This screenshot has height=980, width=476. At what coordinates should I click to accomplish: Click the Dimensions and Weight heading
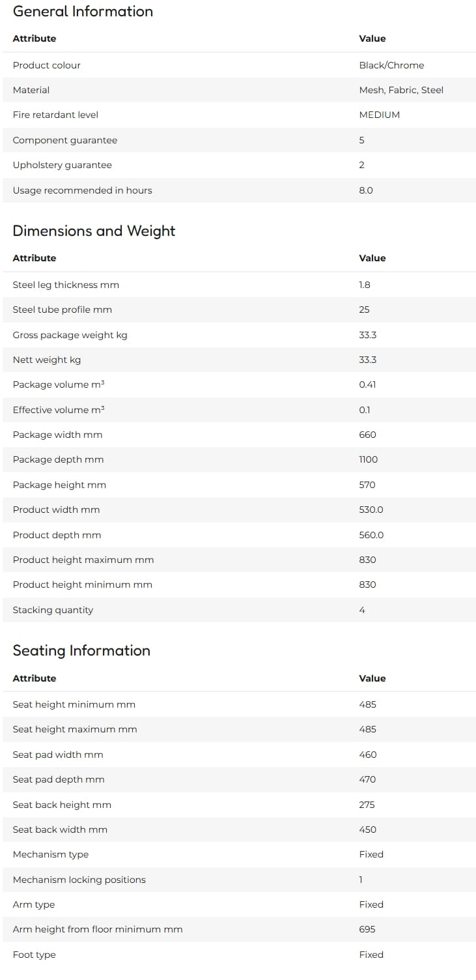(x=94, y=231)
